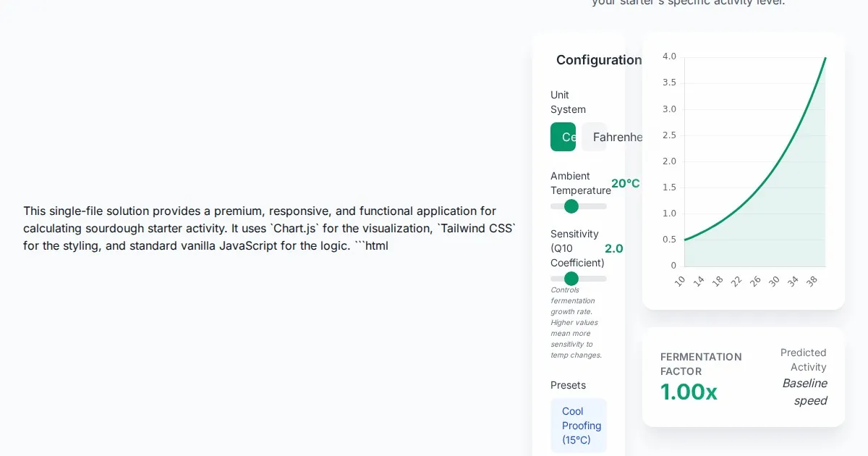Click the 38 label on chart x-axis
868x456 pixels.
(x=812, y=281)
